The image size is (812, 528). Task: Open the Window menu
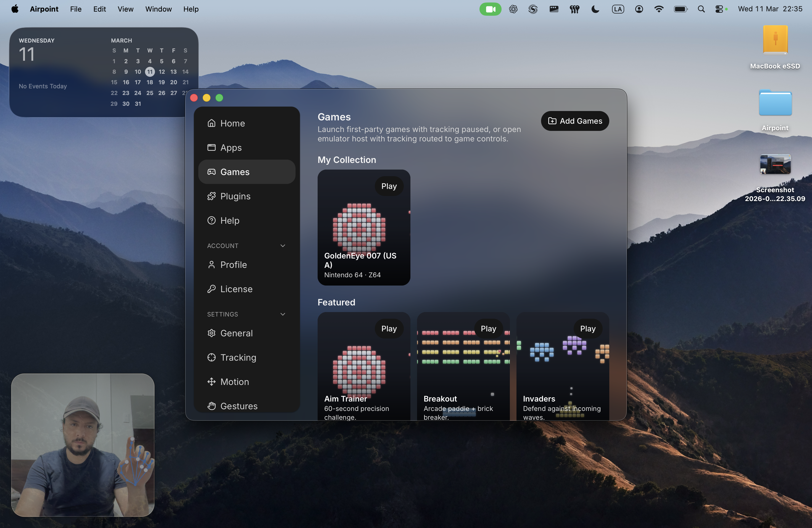158,9
